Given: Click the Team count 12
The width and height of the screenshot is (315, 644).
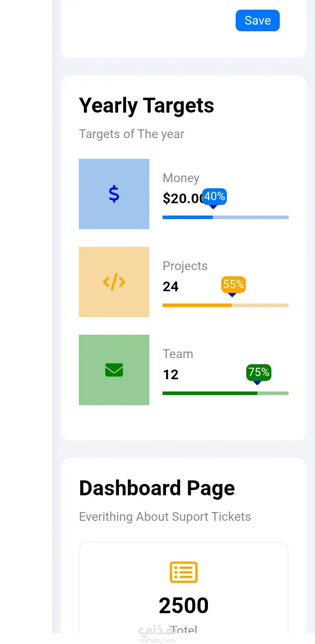Looking at the screenshot, I should (170, 375).
